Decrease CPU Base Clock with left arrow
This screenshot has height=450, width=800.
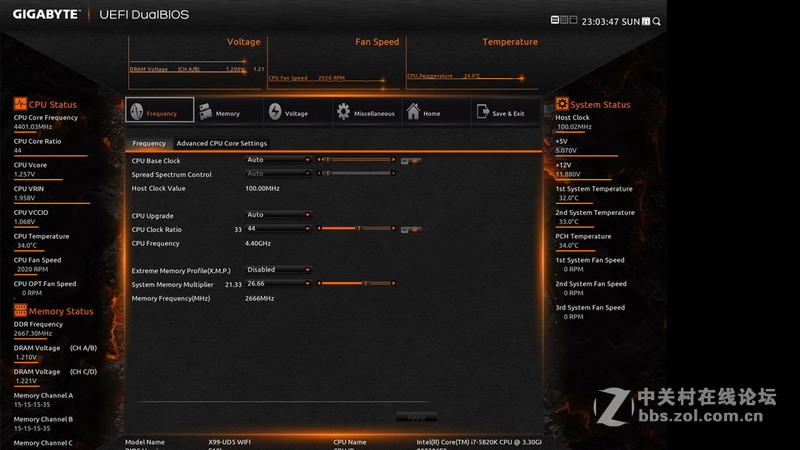point(319,160)
